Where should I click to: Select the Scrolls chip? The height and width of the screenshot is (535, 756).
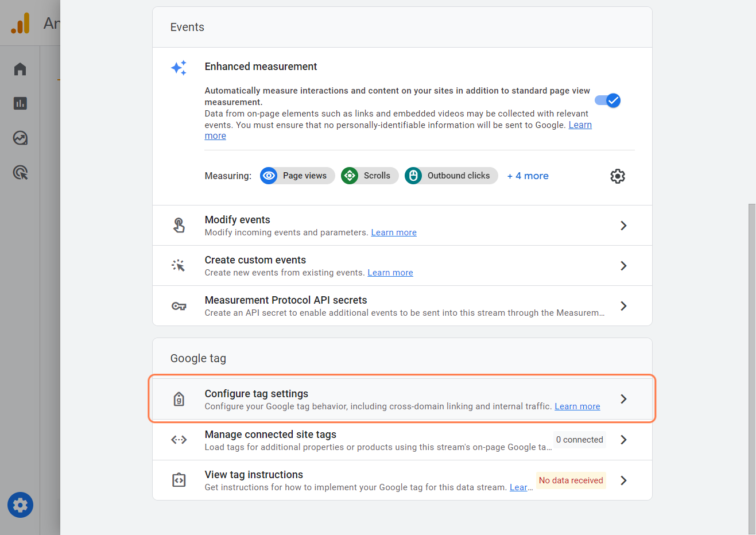(x=370, y=176)
